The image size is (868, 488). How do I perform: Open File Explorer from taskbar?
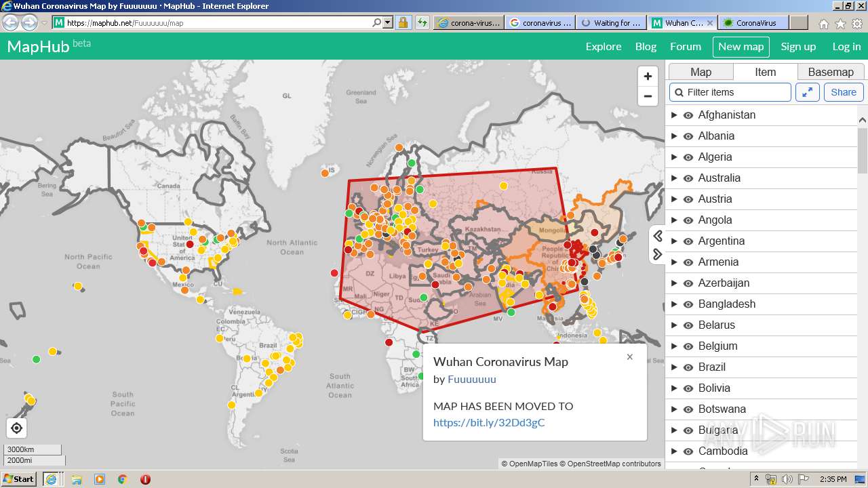tap(77, 479)
